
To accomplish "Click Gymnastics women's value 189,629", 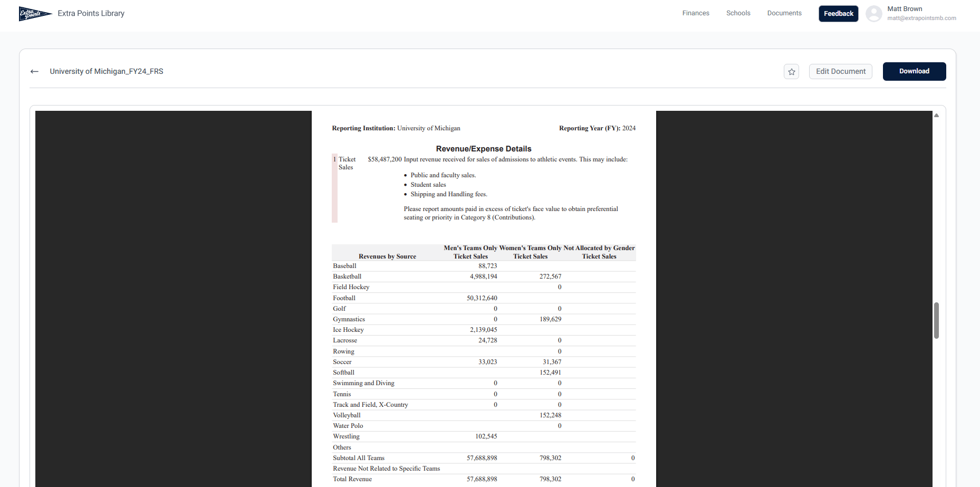I will (x=550, y=319).
